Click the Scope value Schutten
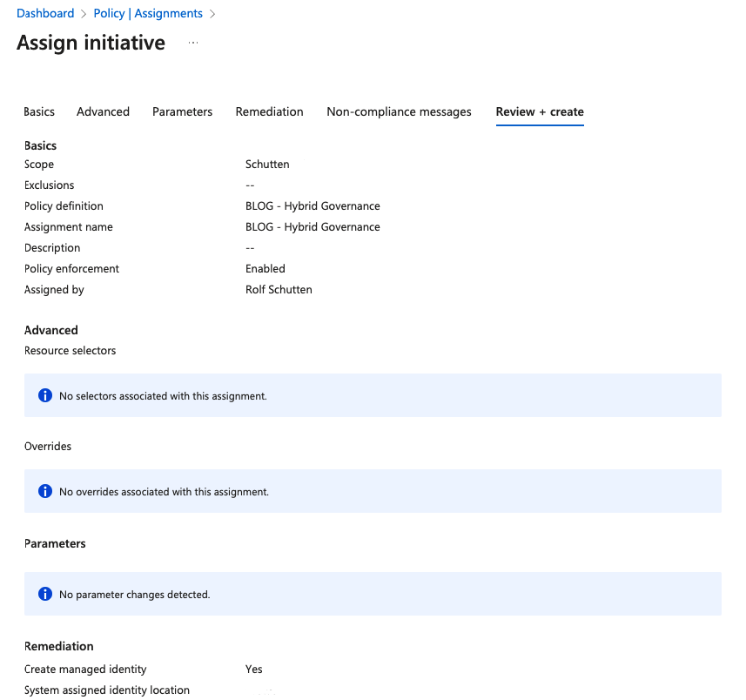This screenshot has width=746, height=700. point(267,165)
